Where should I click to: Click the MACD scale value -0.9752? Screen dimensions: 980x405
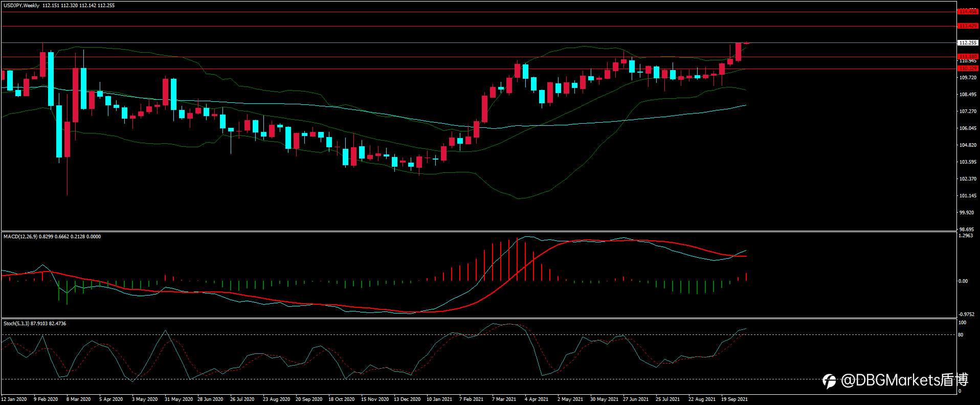point(966,314)
